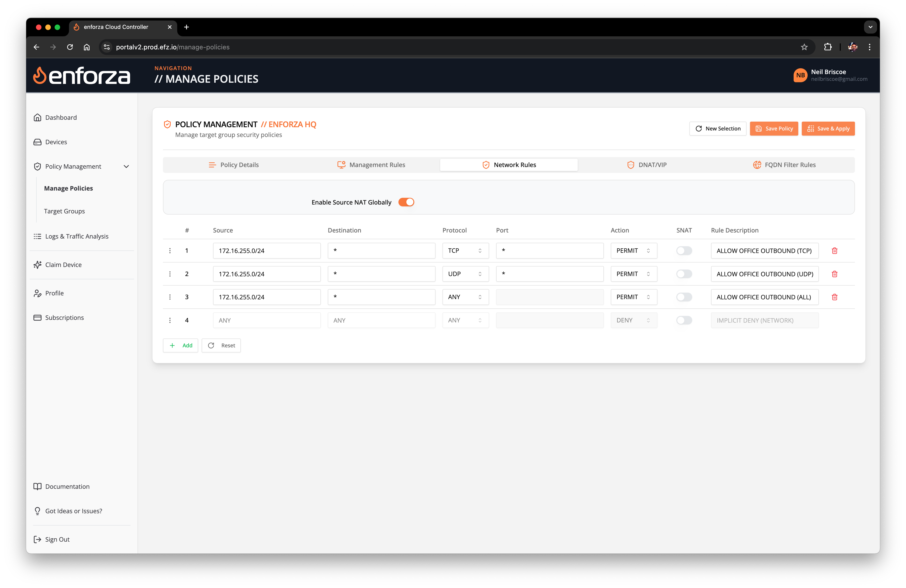This screenshot has height=588, width=906.
Task: Reset the network rules
Action: coord(221,345)
